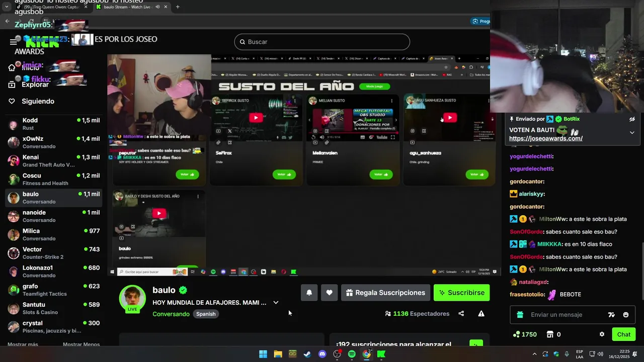Image resolution: width=644 pixels, height=362 pixels.
Task: Open OBS Studio from taskbar
Action: pyautogui.click(x=337, y=354)
